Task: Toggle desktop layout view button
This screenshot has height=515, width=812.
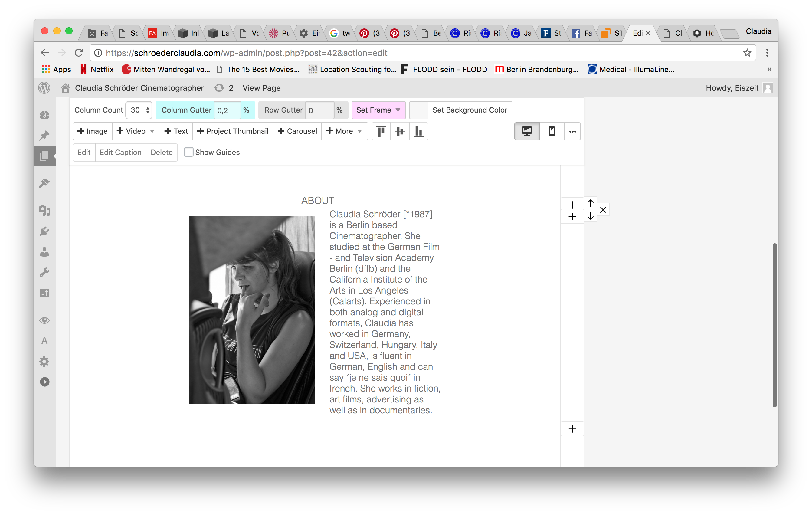Action: click(x=527, y=131)
